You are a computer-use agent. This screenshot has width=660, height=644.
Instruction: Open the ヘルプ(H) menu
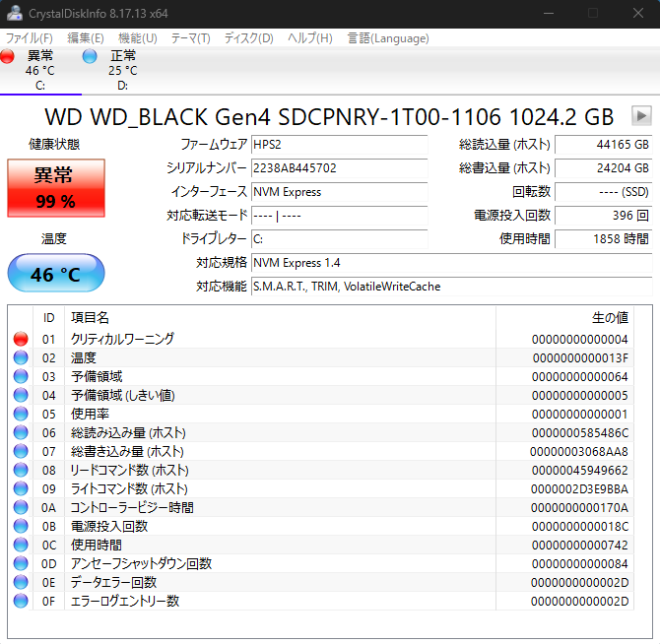click(309, 38)
